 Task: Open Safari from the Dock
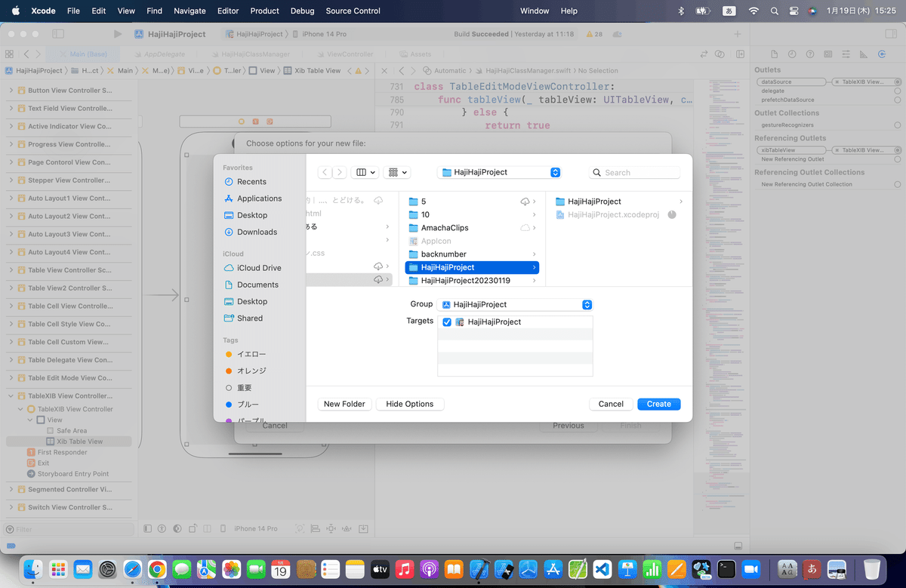132,568
